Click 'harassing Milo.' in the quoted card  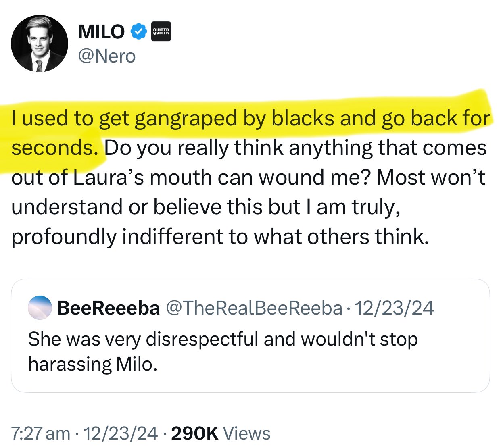click(93, 364)
